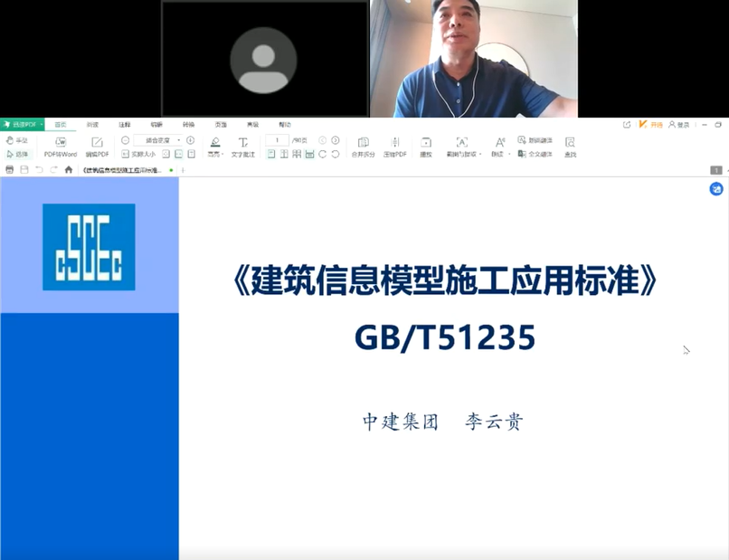Image resolution: width=729 pixels, height=560 pixels.
Task: Click the 登录 login button
Action: pos(679,124)
